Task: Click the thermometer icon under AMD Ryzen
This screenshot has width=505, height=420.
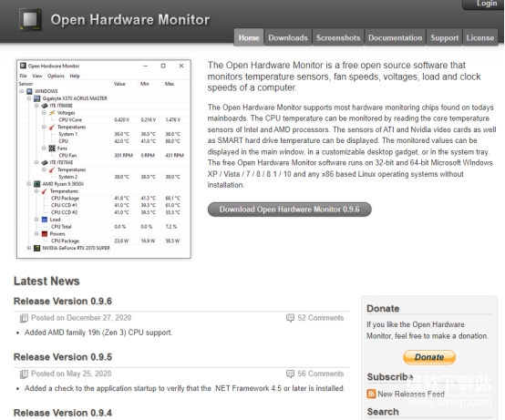Action: (x=45, y=191)
